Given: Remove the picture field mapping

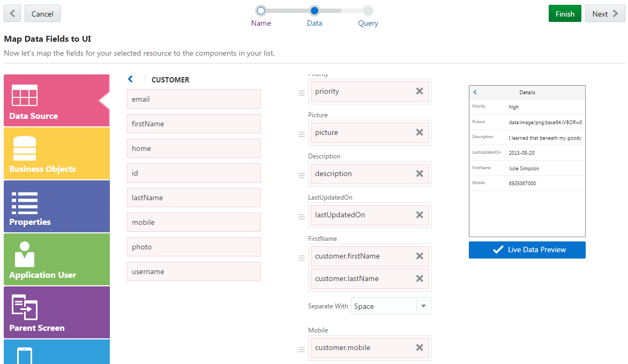Looking at the screenshot, I should 420,133.
